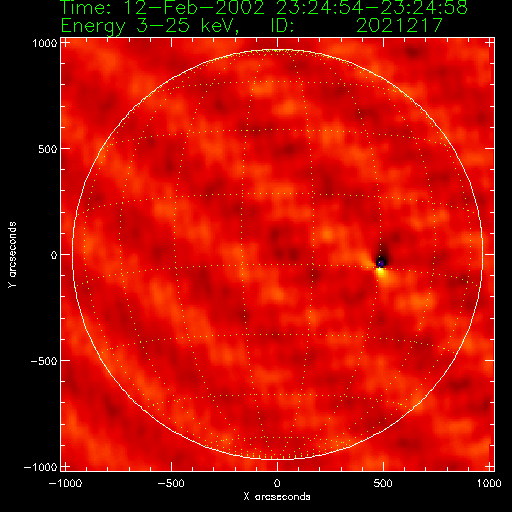
Task: Click the 0 label on X axis
Action: click(277, 483)
